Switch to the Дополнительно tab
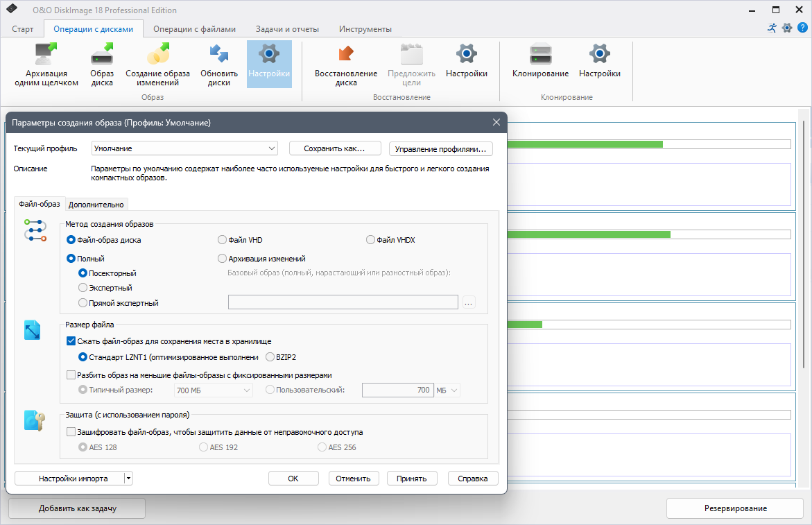This screenshot has width=812, height=525. [x=96, y=205]
